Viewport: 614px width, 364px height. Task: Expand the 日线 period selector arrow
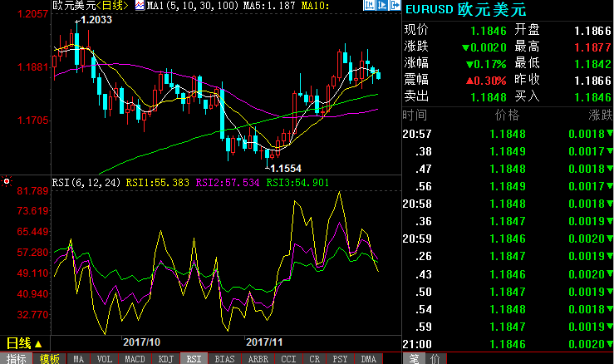coord(38,343)
